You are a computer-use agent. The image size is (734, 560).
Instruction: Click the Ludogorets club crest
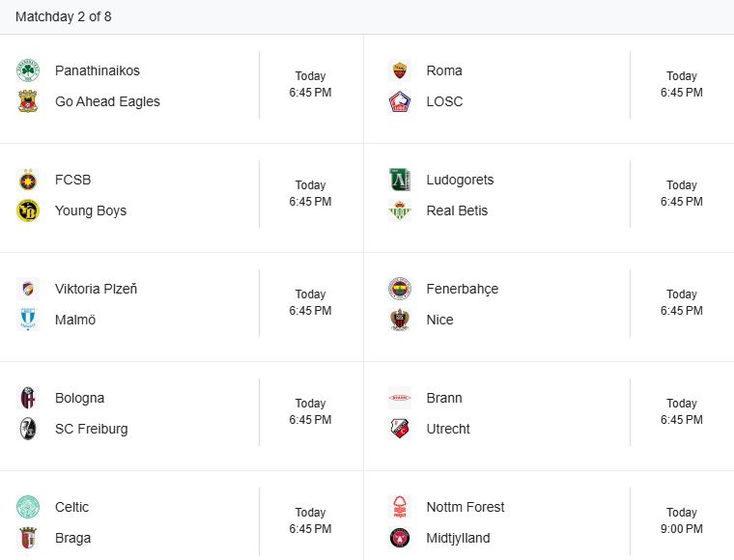(x=399, y=180)
